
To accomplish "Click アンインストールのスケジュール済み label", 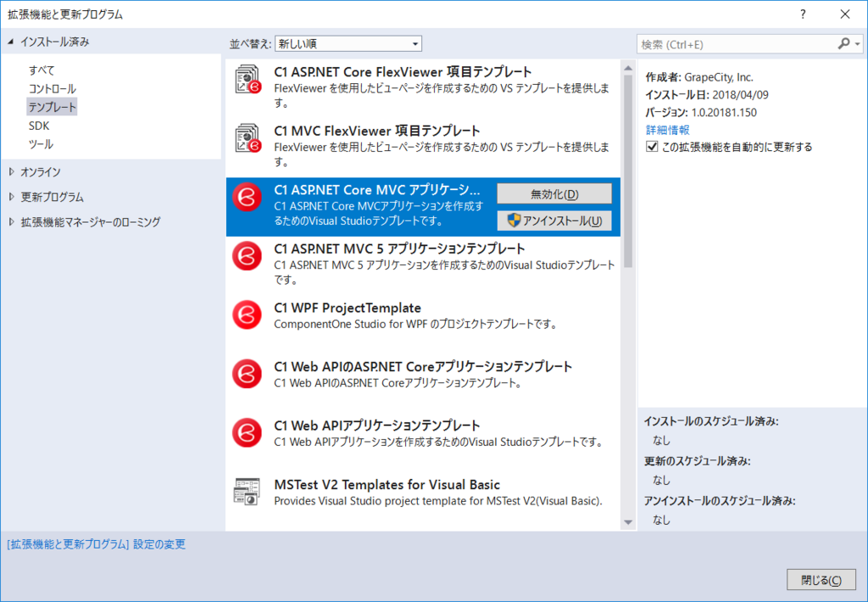I will click(x=720, y=500).
